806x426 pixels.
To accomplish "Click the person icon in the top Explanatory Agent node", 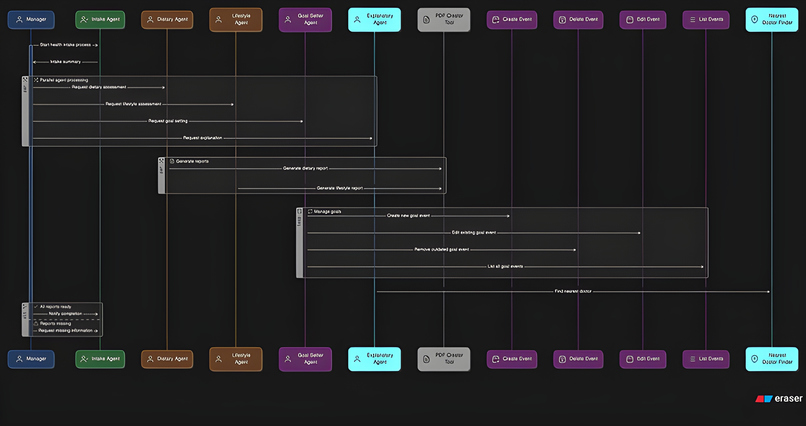I will (x=357, y=20).
